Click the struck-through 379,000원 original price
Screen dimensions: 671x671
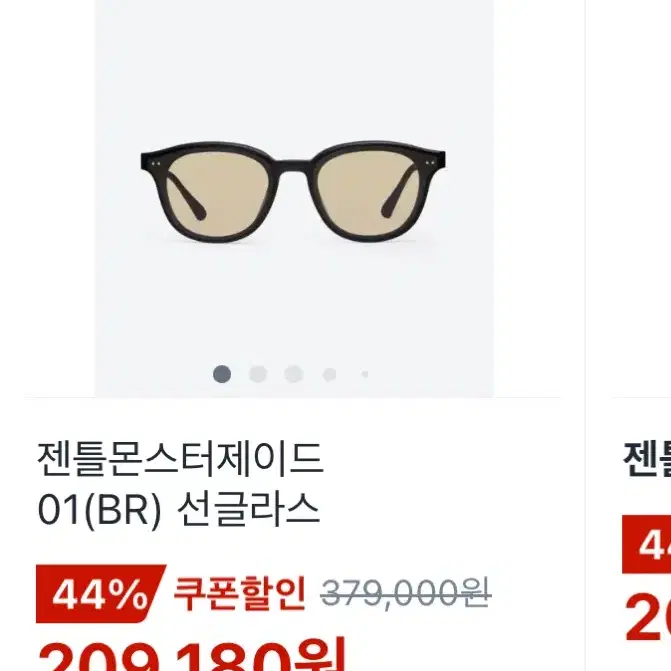(406, 593)
